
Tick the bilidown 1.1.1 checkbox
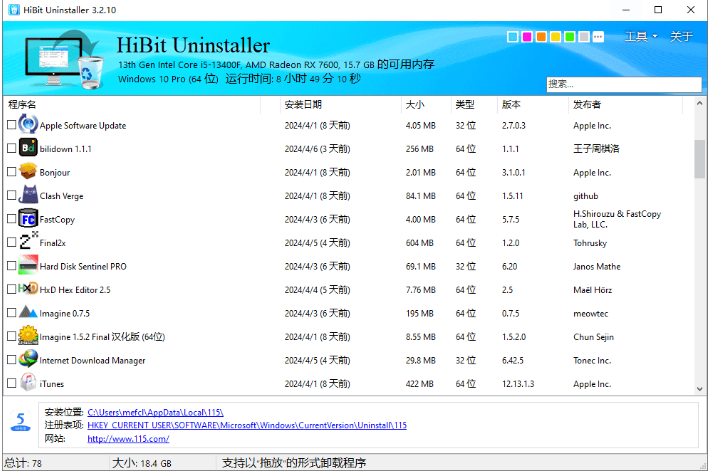pos(12,148)
